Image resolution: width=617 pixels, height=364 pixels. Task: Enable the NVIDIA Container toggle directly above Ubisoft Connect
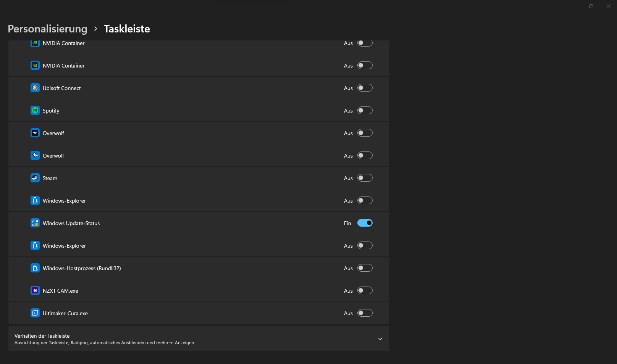pyautogui.click(x=365, y=65)
